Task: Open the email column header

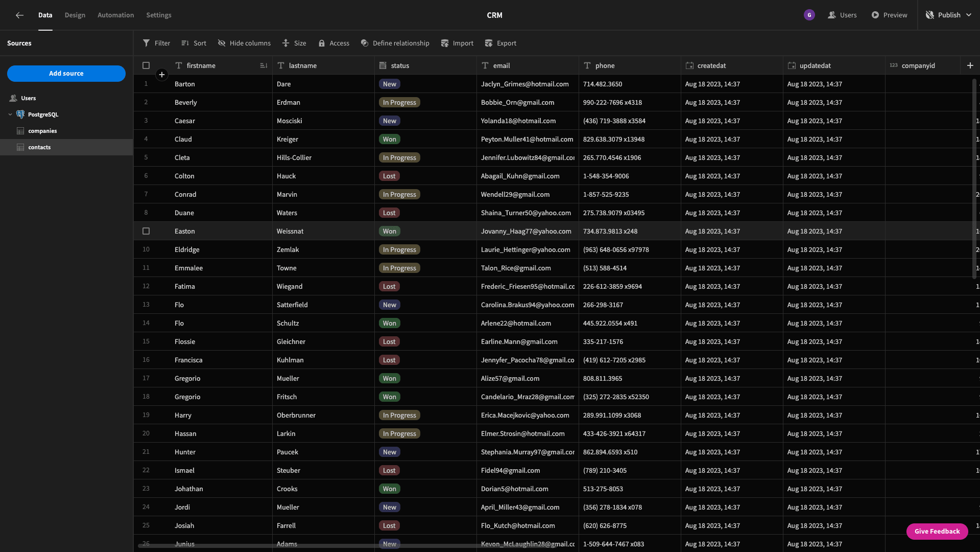Action: [528, 65]
